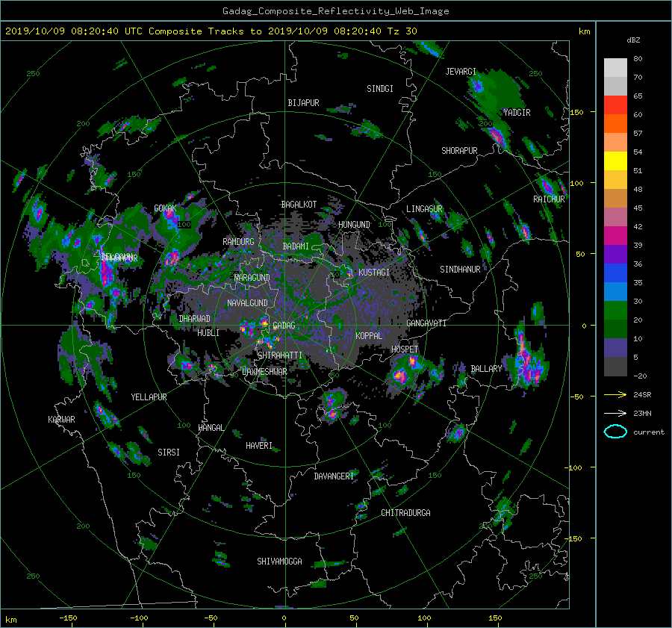Click the Gadag_Composite_Reflectivity_Web_Image title
Viewport: 672px width, 628px height.
[x=335, y=10]
